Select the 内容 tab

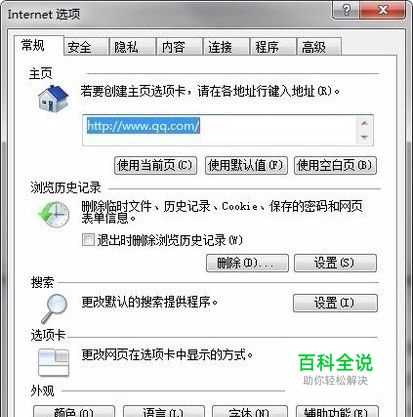click(x=180, y=47)
